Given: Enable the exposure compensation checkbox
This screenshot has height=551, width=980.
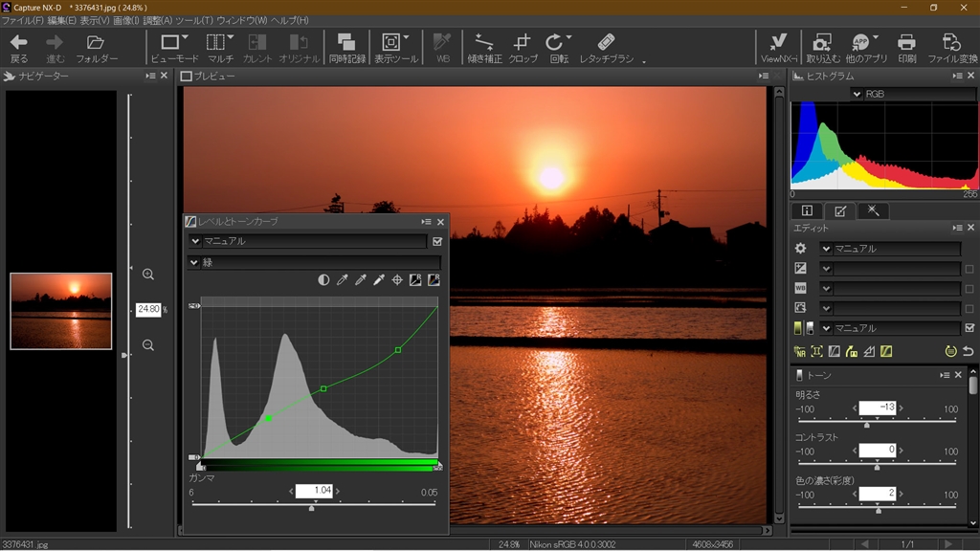Looking at the screenshot, I should tap(969, 269).
